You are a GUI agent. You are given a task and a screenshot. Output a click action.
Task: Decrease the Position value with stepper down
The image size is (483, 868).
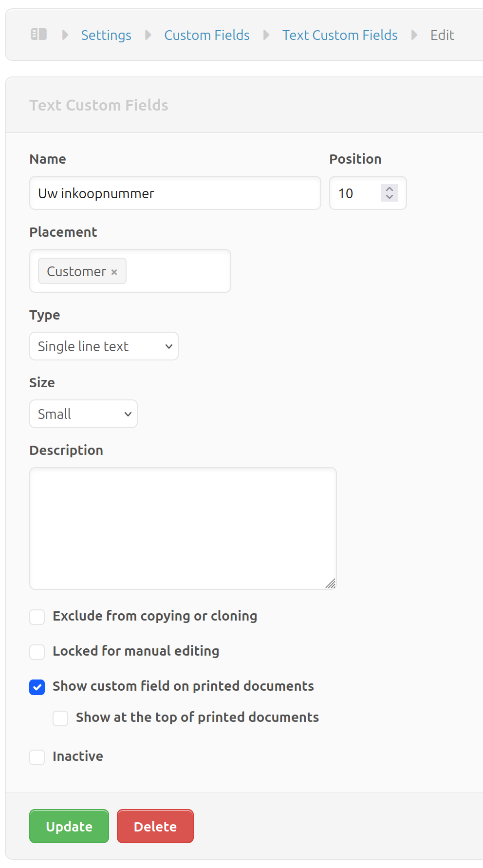click(x=390, y=197)
